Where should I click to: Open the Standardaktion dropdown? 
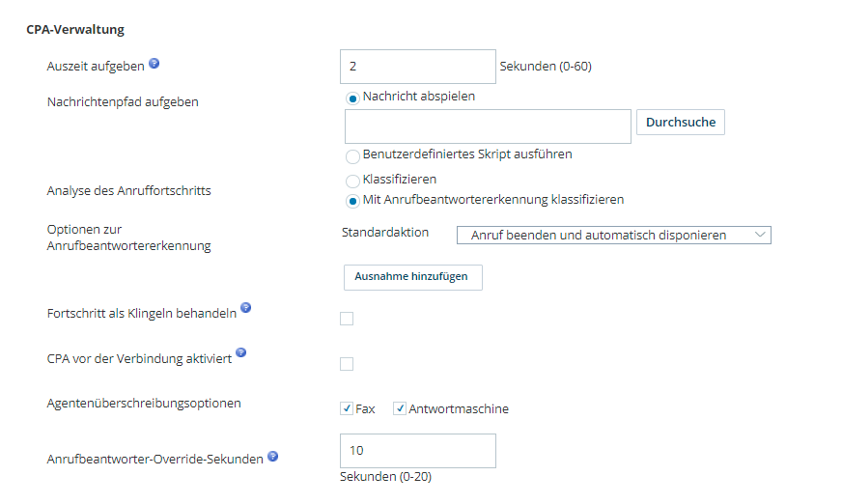(614, 235)
